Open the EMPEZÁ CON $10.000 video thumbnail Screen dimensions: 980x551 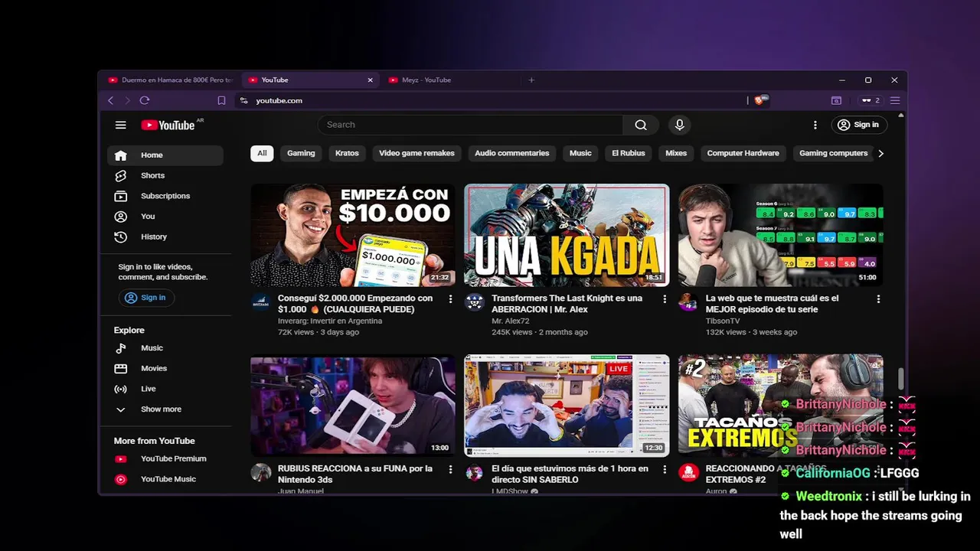point(353,235)
